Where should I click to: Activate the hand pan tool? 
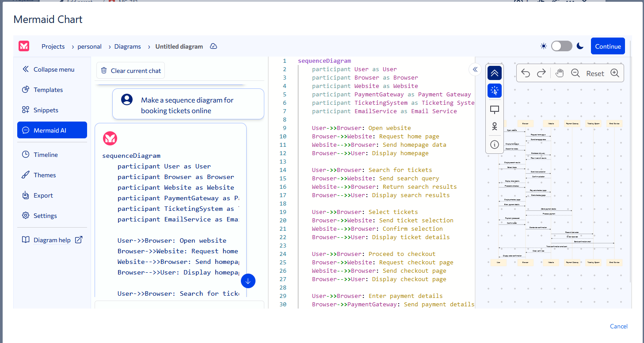[x=559, y=73]
